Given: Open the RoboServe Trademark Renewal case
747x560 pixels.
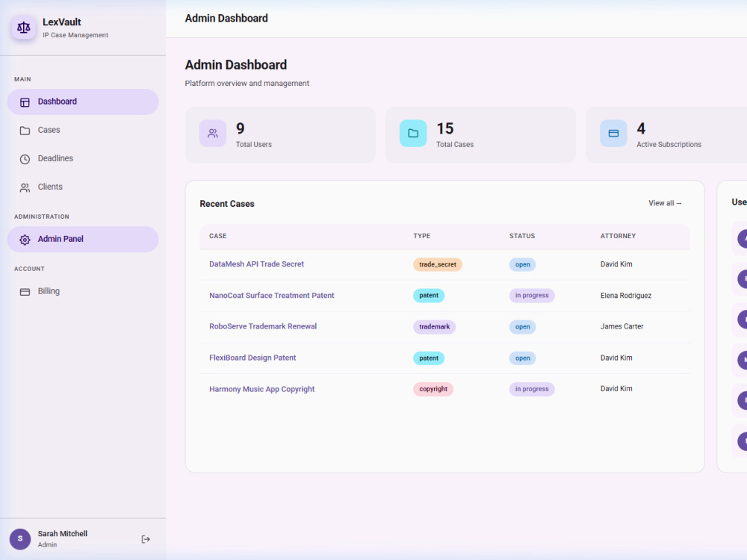Looking at the screenshot, I should click(x=263, y=327).
